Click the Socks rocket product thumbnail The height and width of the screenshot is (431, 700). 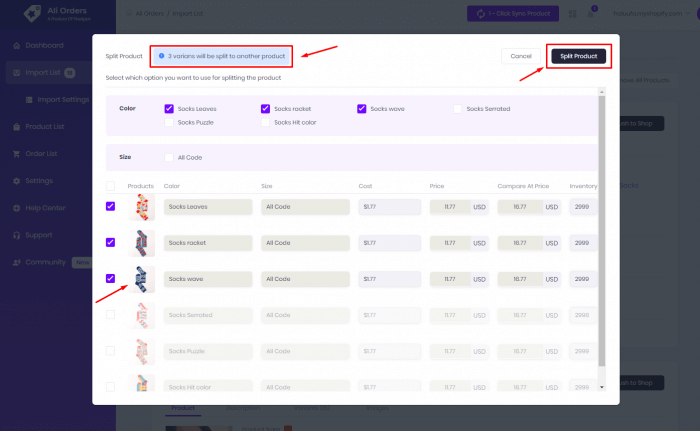pos(142,243)
